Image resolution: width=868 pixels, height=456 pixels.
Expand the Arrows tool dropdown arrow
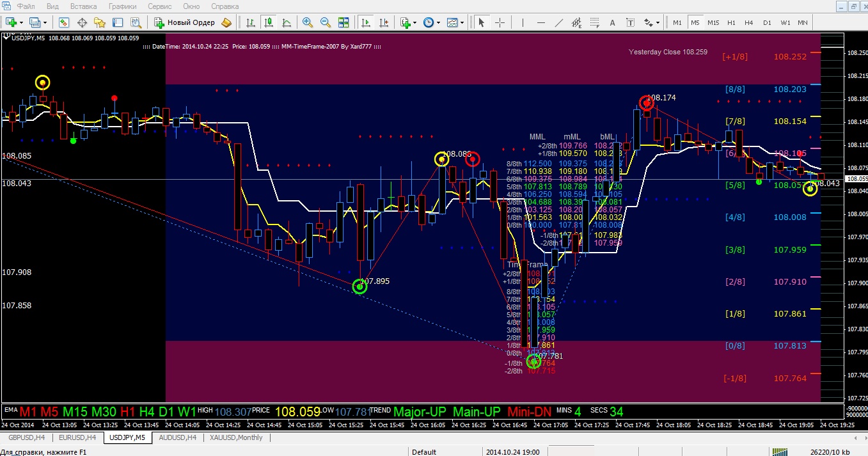coord(658,22)
